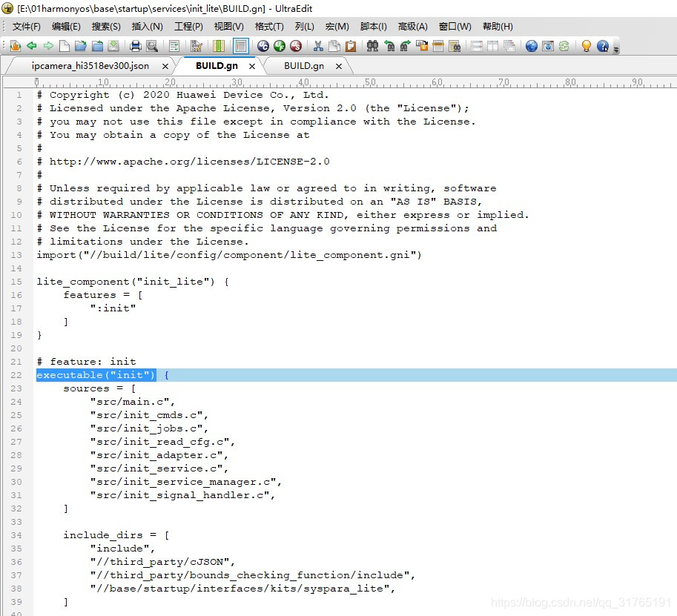Open the 文件(F) menu
677x616 pixels.
[x=27, y=27]
